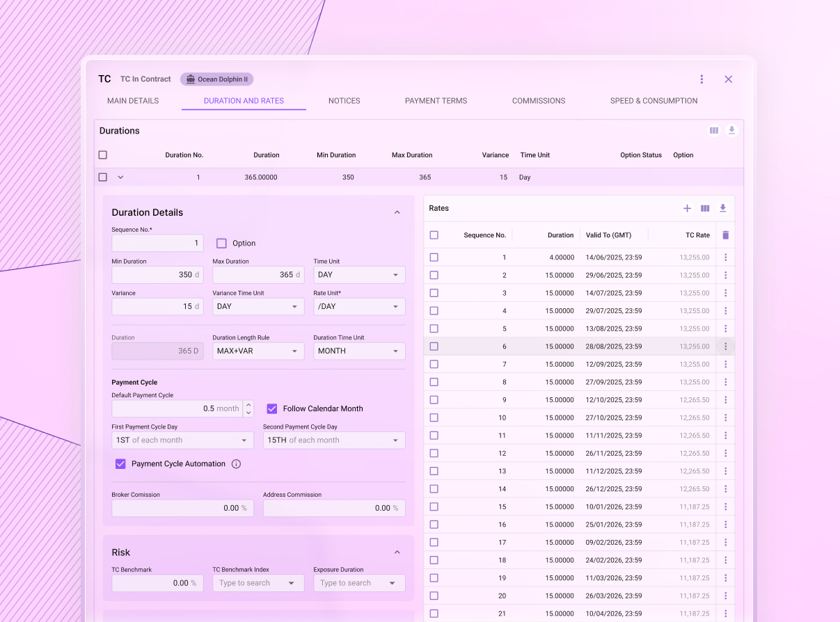
Task: Open the Speed & Consumption tab
Action: [x=653, y=101]
